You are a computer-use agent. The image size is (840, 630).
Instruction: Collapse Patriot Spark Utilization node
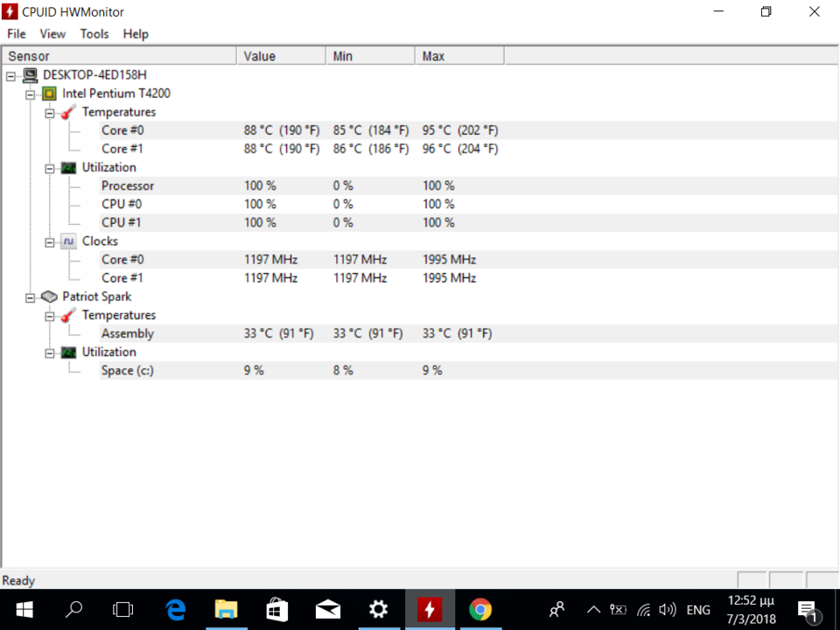click(x=50, y=353)
